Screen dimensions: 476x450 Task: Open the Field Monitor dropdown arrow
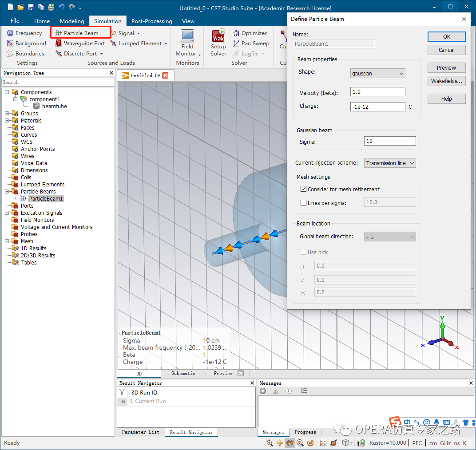click(199, 55)
